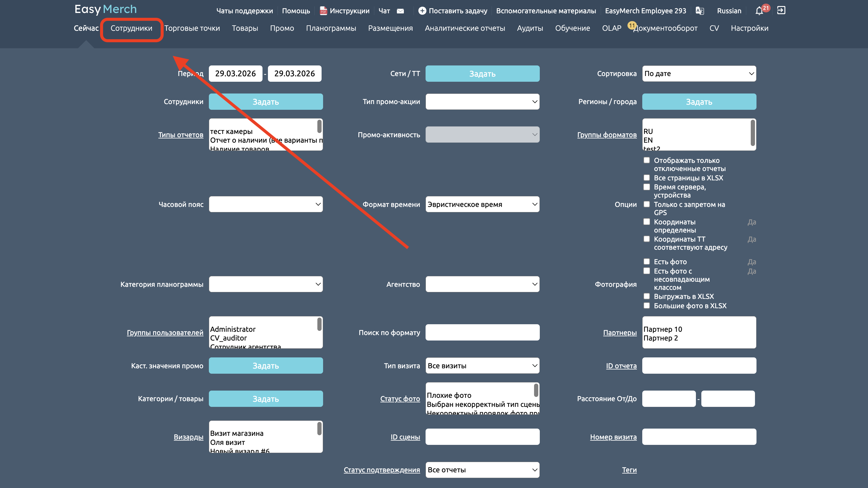Go to the Сотрудники tab
The image size is (868, 488).
(x=131, y=28)
